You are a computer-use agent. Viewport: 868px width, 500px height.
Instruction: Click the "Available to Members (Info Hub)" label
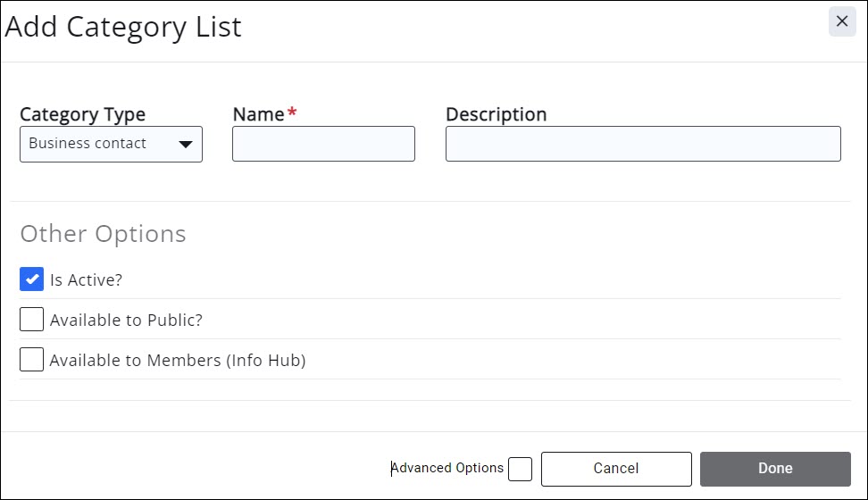(178, 361)
